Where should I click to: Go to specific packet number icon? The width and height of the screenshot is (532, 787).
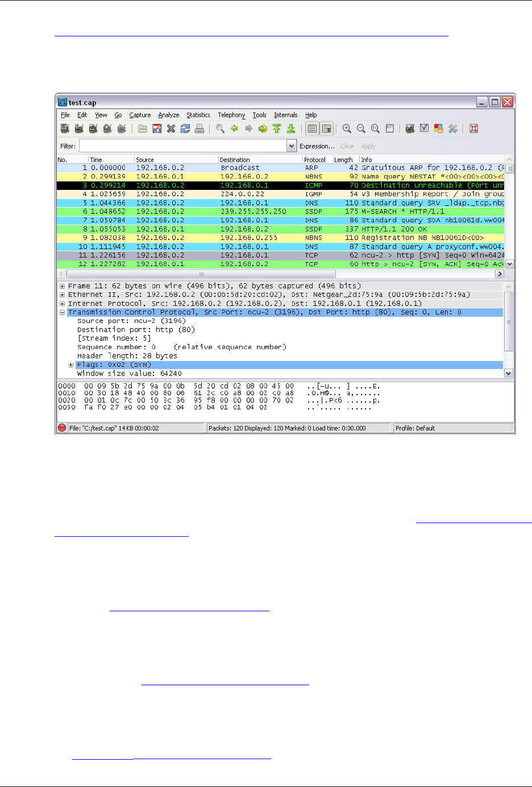pos(263,129)
